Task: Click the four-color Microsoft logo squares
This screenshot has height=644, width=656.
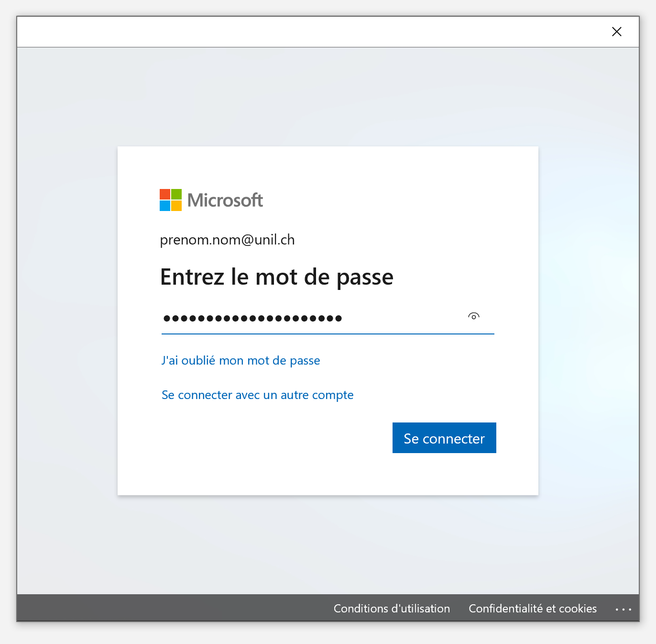Action: 171,200
